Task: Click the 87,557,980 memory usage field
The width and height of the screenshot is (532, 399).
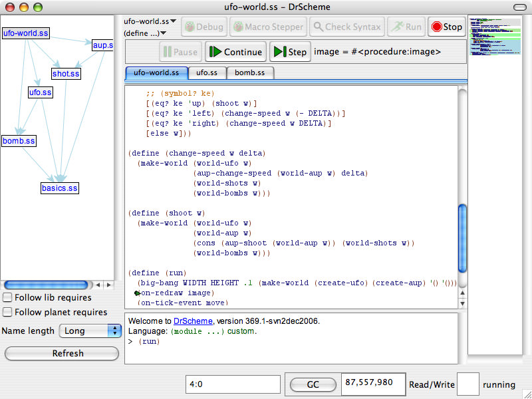Action: pyautogui.click(x=373, y=384)
